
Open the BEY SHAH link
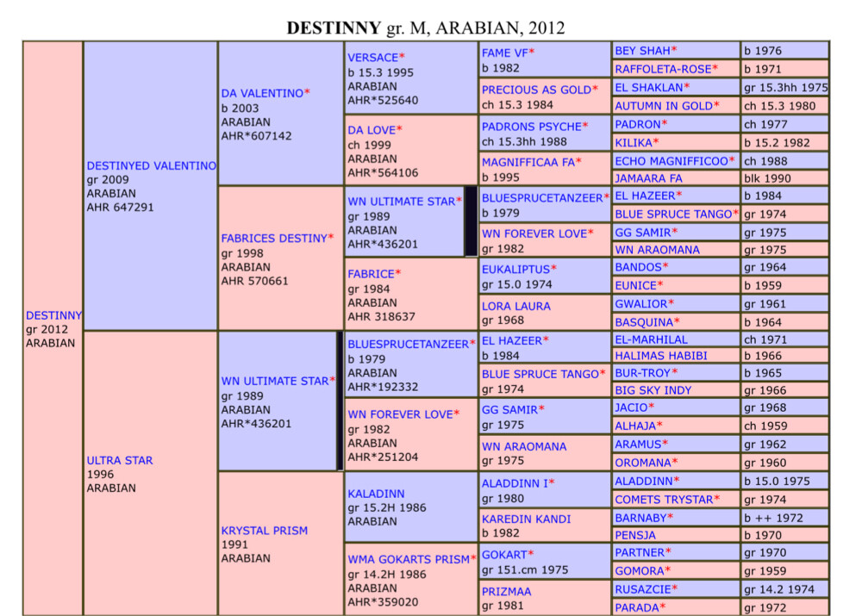pyautogui.click(x=643, y=51)
